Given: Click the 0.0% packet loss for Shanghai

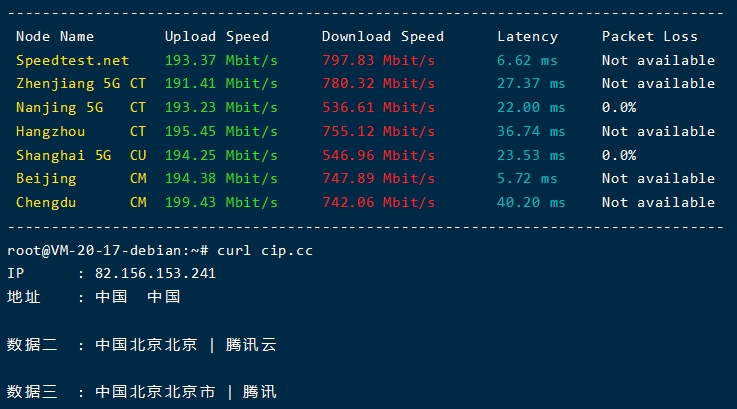Looking at the screenshot, I should pyautogui.click(x=619, y=155).
